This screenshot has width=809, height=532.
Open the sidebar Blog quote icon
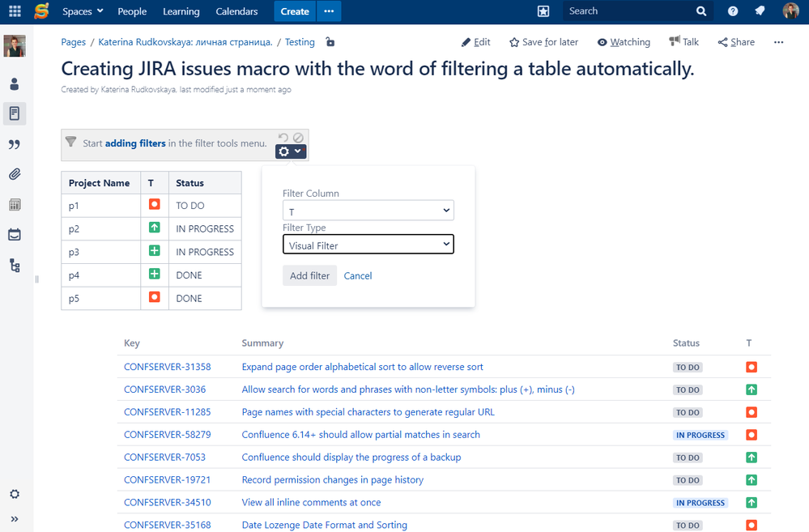click(15, 144)
